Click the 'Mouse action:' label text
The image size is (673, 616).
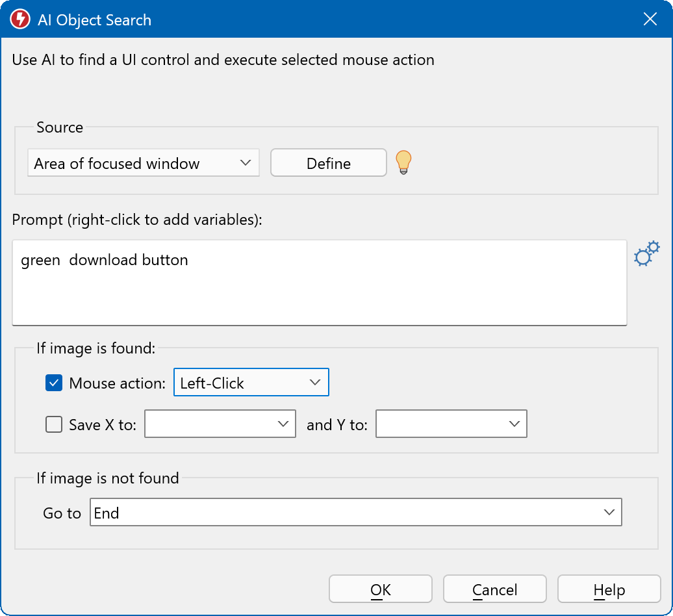tap(118, 383)
